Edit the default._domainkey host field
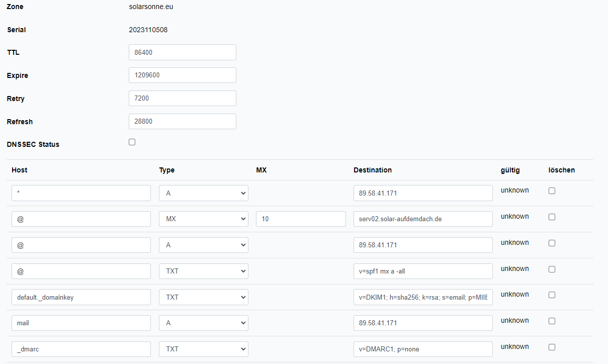 (81, 297)
